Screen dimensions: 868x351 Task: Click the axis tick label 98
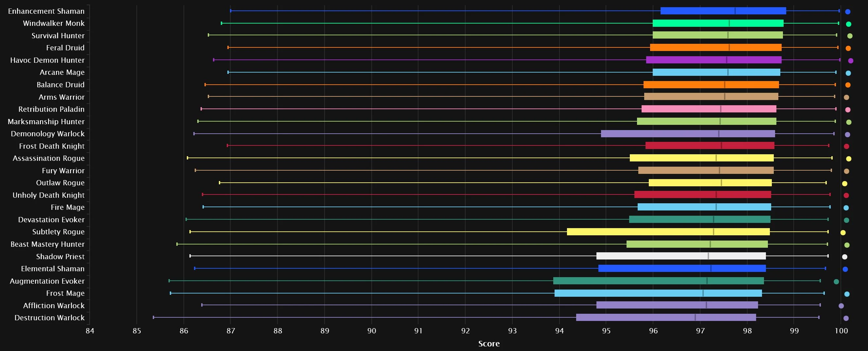[747, 331]
